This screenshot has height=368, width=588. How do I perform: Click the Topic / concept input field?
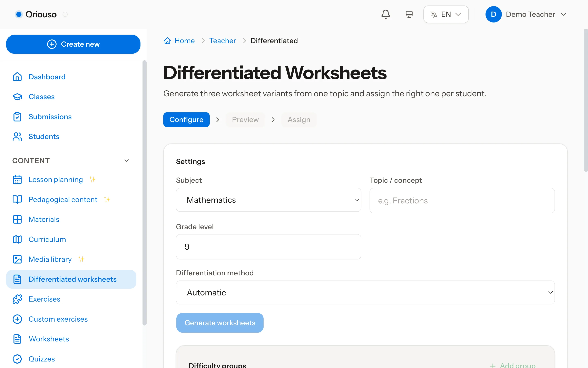tap(462, 201)
